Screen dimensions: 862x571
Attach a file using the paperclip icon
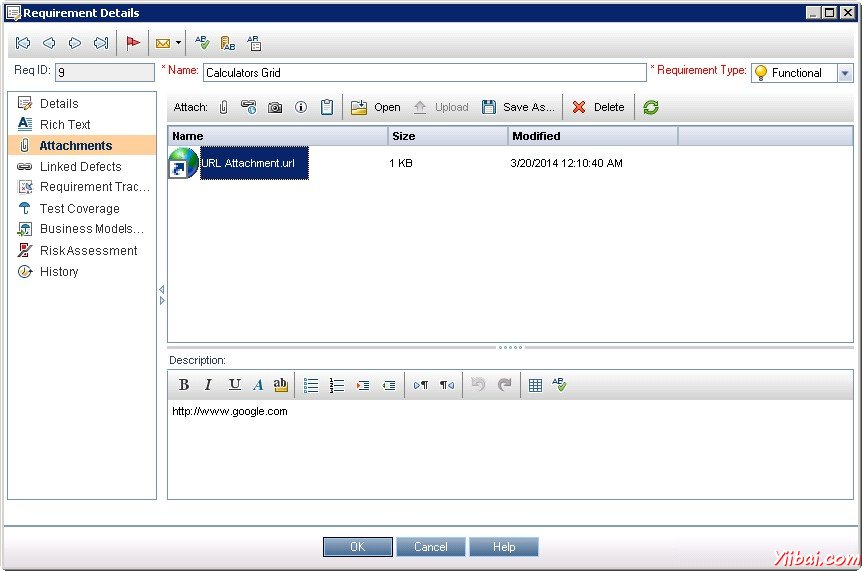tap(223, 107)
